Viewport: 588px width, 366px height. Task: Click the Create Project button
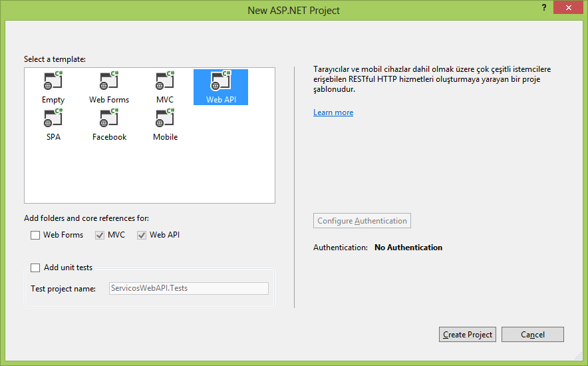[x=467, y=335]
